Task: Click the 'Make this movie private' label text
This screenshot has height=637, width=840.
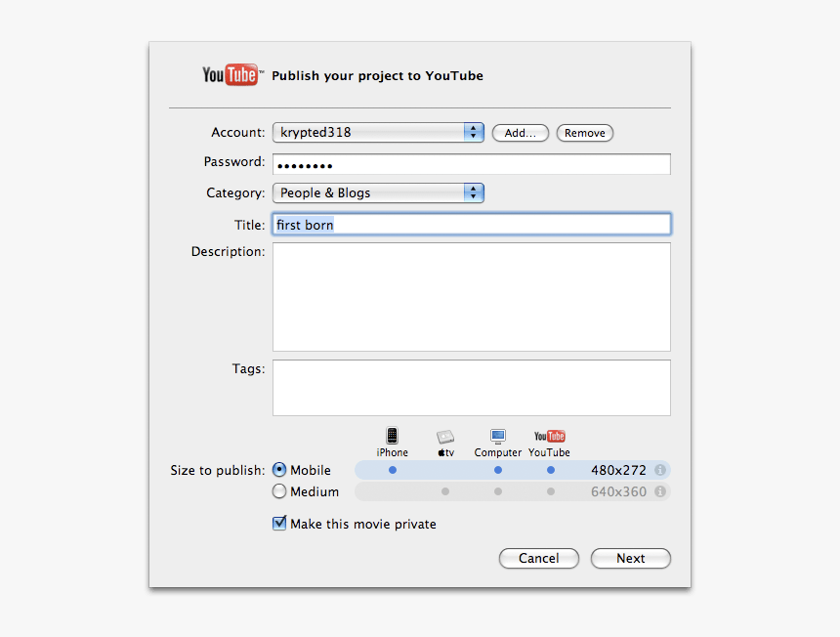Action: point(363,524)
